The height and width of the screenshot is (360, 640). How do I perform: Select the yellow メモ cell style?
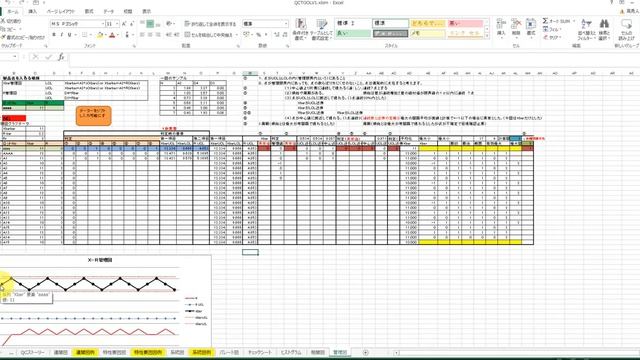coord(428,33)
